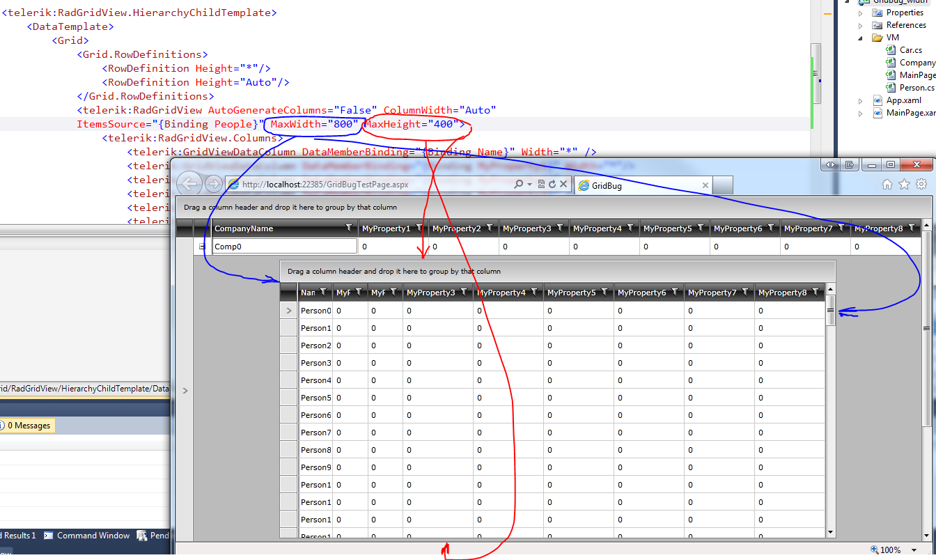The width and height of the screenshot is (936, 560).
Task: Click the search magnifier in address bar
Action: pos(518,185)
